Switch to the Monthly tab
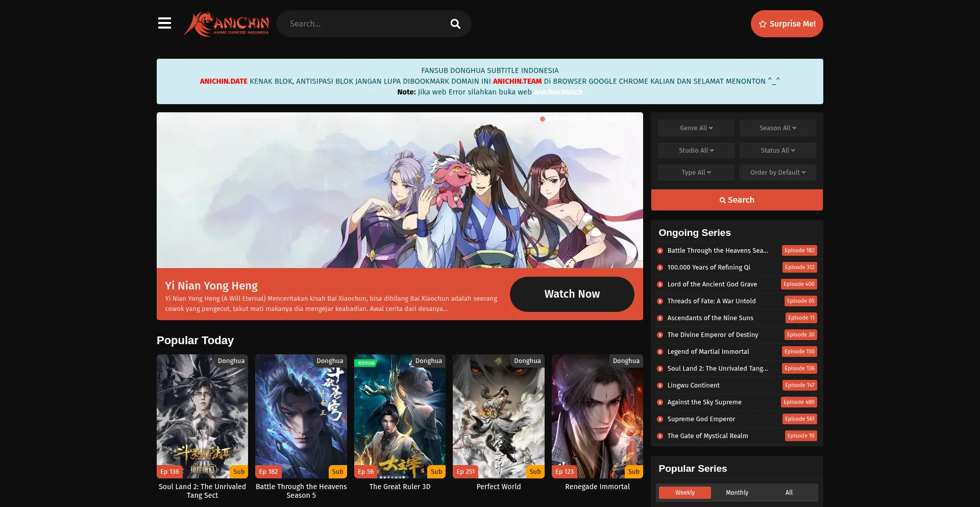The width and height of the screenshot is (980, 507). coord(737,493)
